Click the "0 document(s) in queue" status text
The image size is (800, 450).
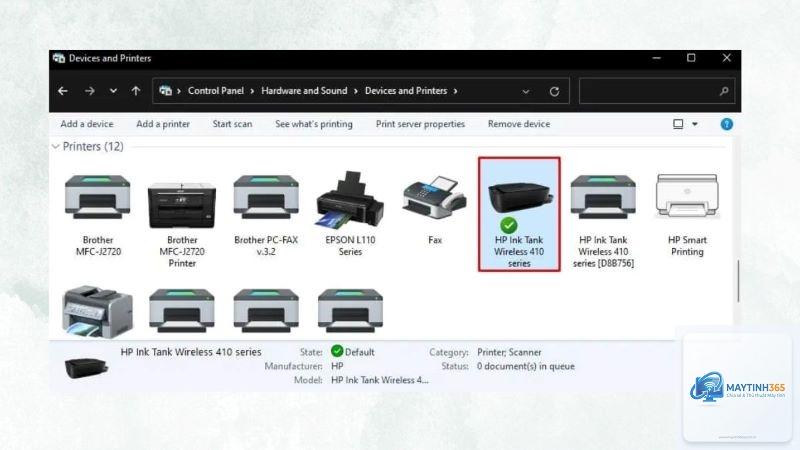click(x=526, y=366)
